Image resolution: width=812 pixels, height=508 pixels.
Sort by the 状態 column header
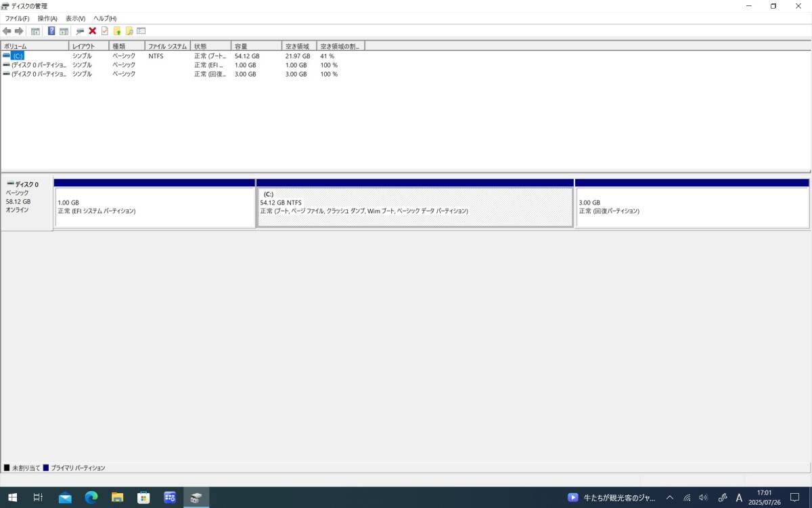pyautogui.click(x=211, y=46)
